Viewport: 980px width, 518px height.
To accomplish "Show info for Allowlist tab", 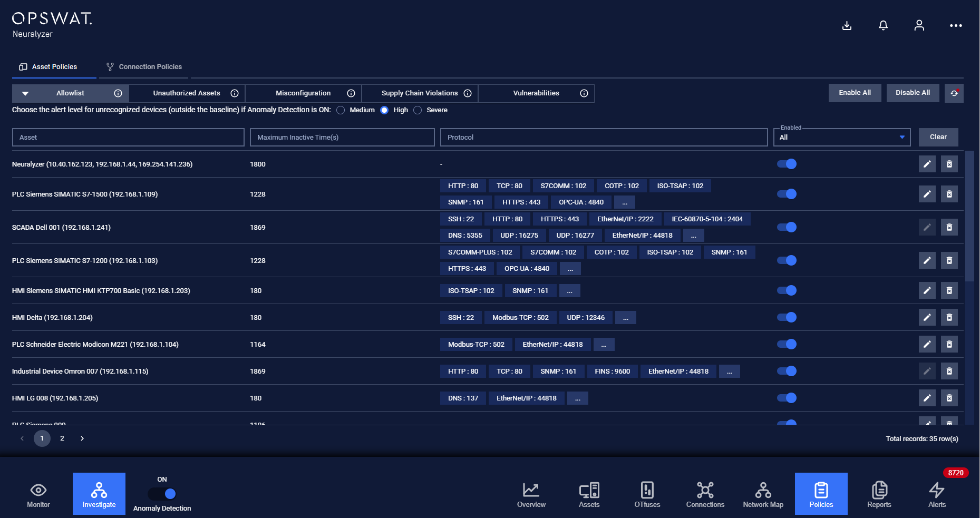I will click(x=118, y=93).
